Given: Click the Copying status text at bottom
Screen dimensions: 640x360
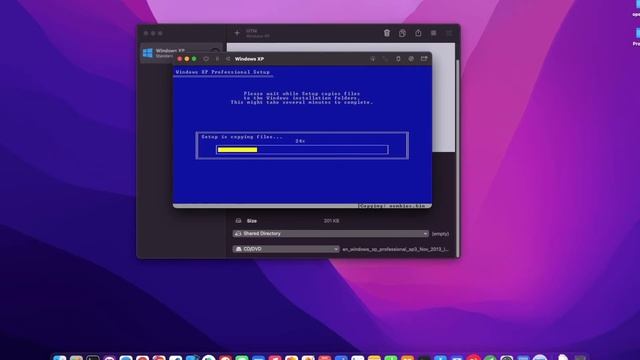Looking at the screenshot, I should tap(392, 206).
